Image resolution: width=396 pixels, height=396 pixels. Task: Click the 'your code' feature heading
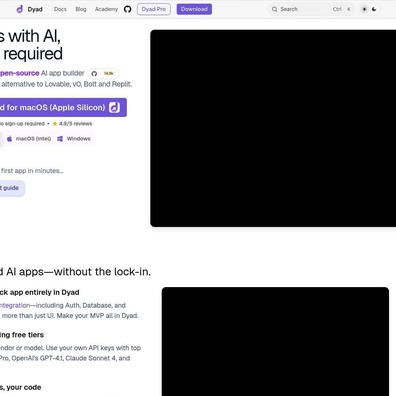tap(24, 387)
